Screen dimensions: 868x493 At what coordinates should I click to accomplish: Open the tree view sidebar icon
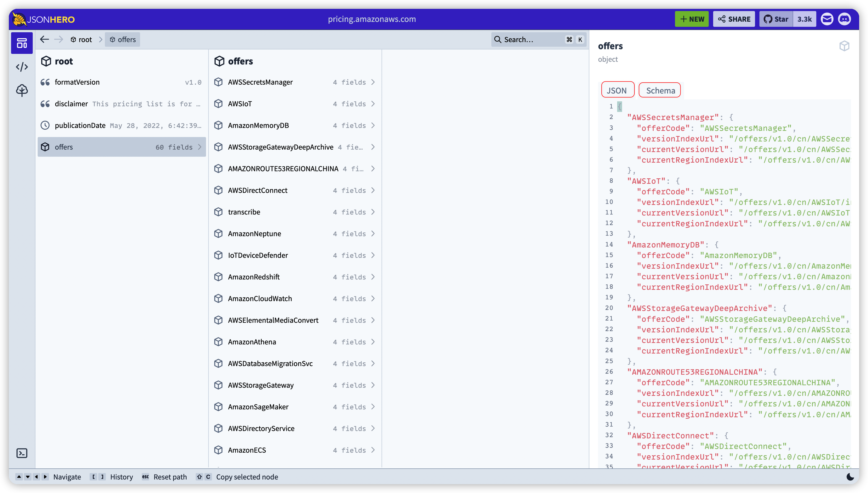click(22, 90)
